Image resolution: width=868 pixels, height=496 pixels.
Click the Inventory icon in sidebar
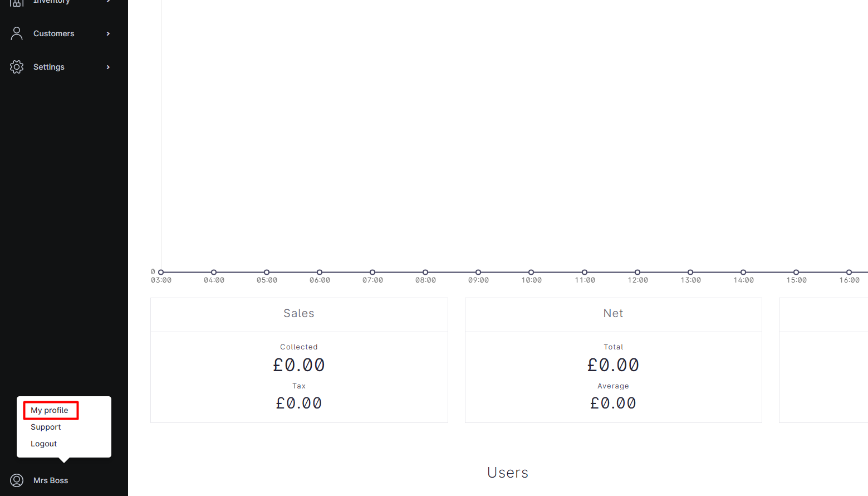(x=17, y=3)
